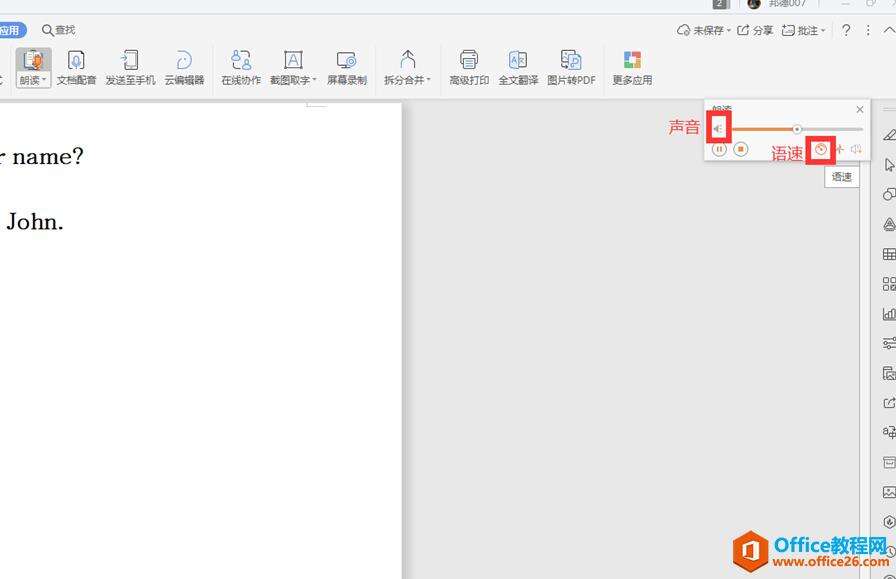
Task: Close the read-aloud panel
Action: [859, 109]
